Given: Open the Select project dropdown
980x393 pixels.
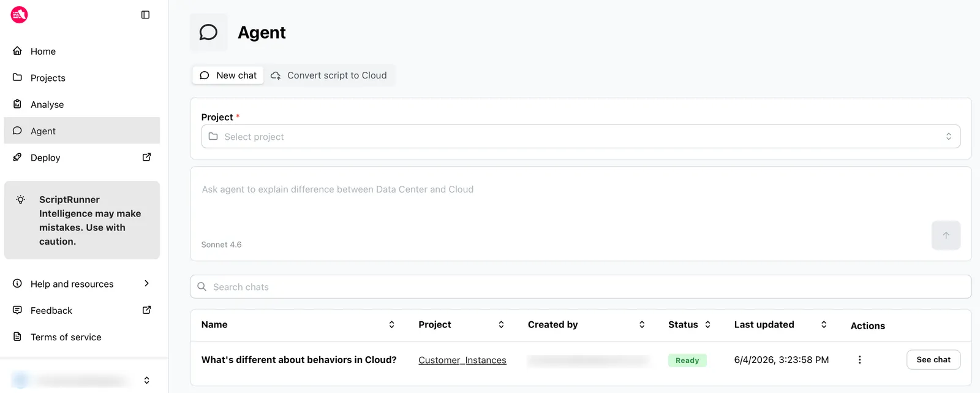Looking at the screenshot, I should click(x=581, y=136).
